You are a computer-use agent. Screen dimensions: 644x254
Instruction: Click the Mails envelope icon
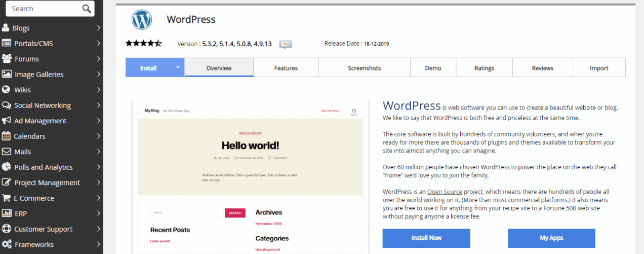click(x=6, y=152)
